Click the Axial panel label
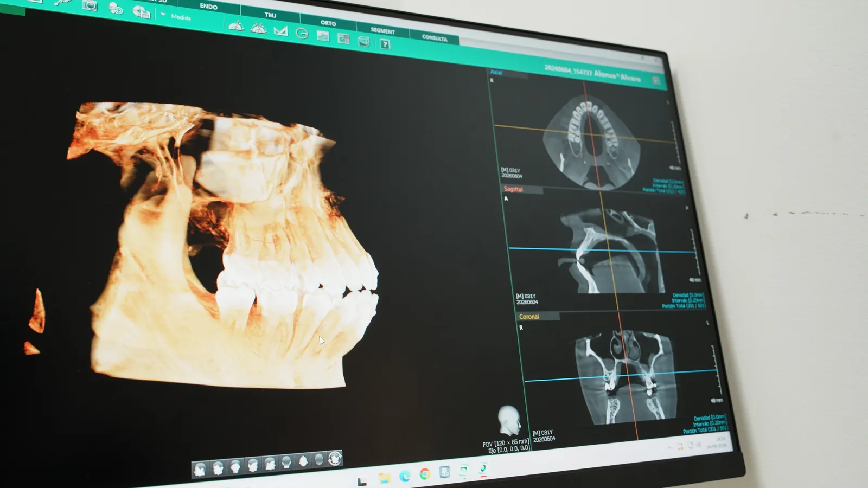 pyautogui.click(x=496, y=72)
